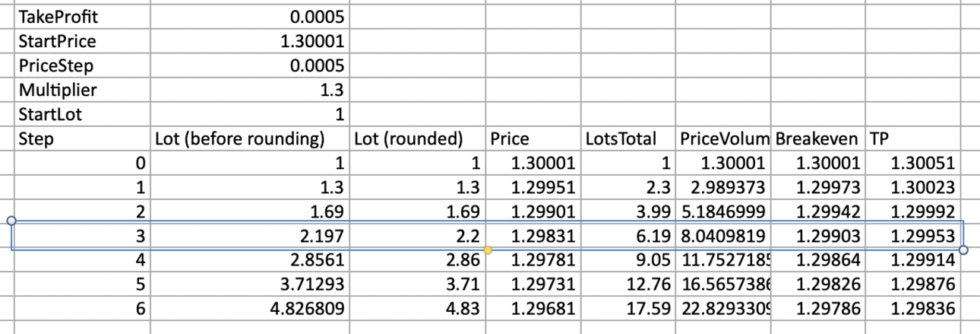This screenshot has height=334, width=980.
Task: Click the 0.0005 value beside PriceStep
Action: tap(250, 64)
